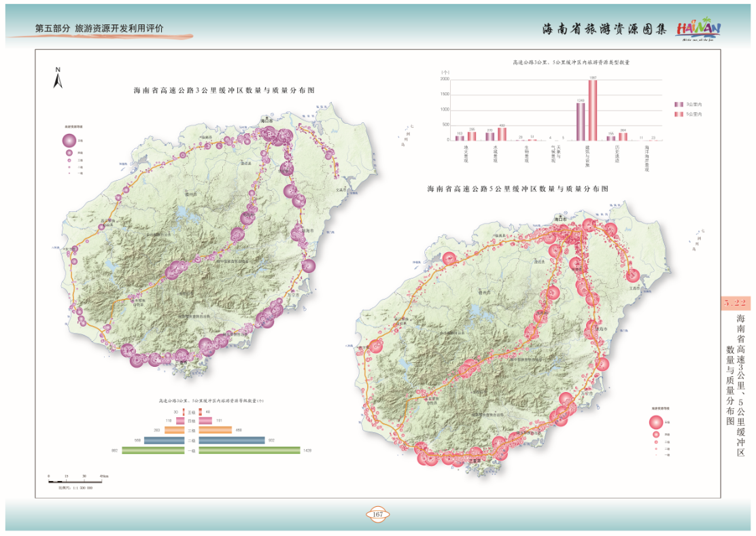Click the 建筑与设施 axis label
Image resolution: width=756 pixels, height=536 pixels.
(586, 155)
